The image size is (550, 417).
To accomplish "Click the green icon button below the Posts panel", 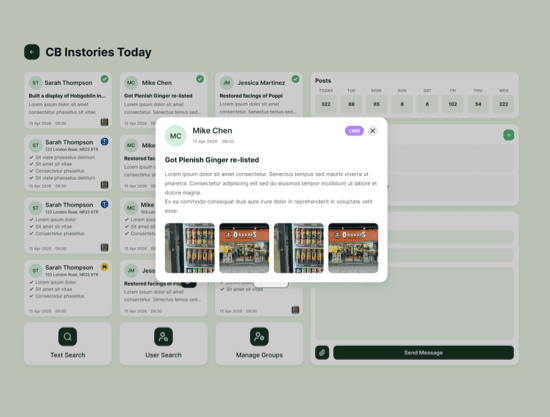I will 509,135.
